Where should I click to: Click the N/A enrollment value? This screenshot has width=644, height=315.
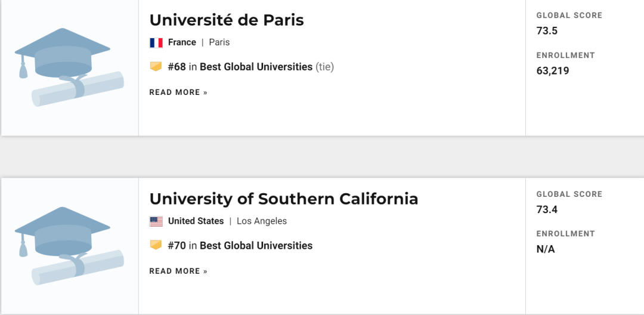click(546, 249)
